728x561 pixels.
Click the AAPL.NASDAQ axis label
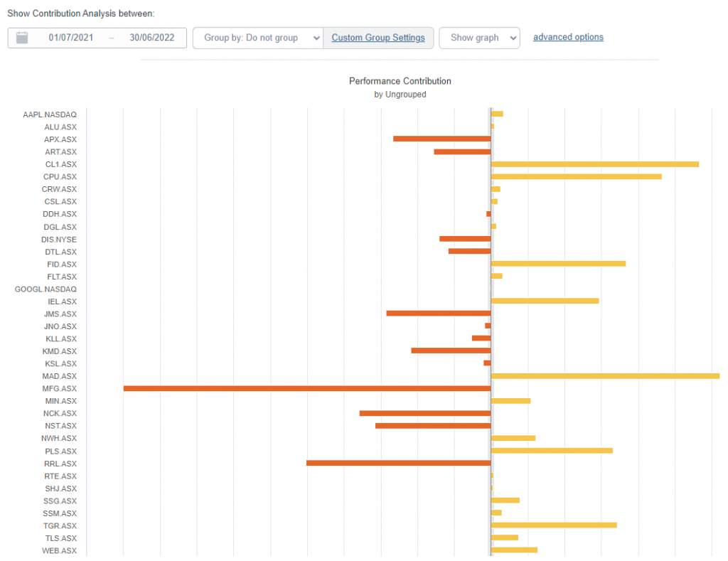pos(50,114)
